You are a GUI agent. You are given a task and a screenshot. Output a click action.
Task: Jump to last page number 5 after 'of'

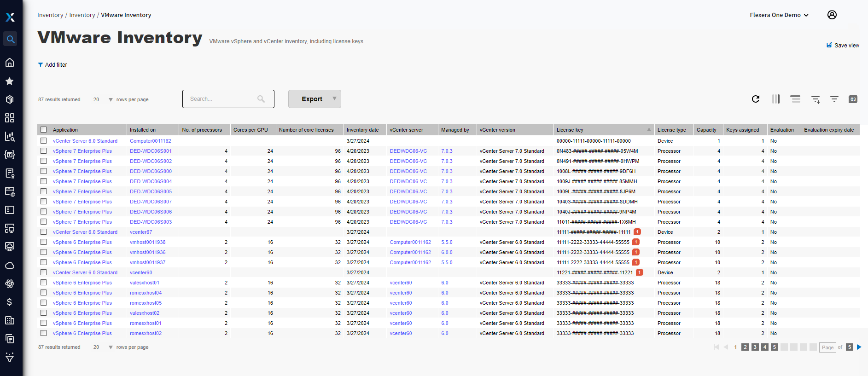click(850, 347)
